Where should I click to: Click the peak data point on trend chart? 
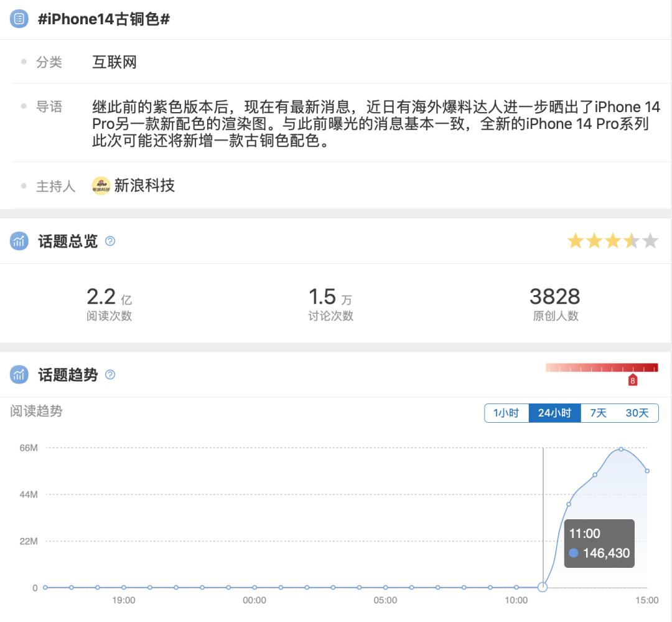pyautogui.click(x=621, y=449)
